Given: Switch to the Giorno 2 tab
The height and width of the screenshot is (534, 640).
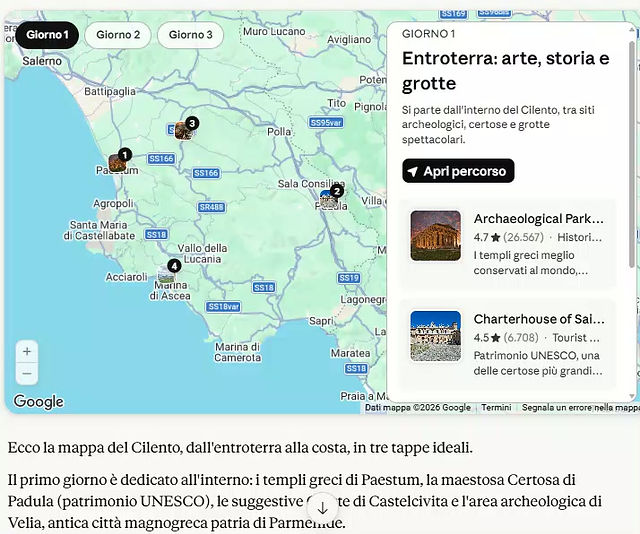Looking at the screenshot, I should 118,35.
